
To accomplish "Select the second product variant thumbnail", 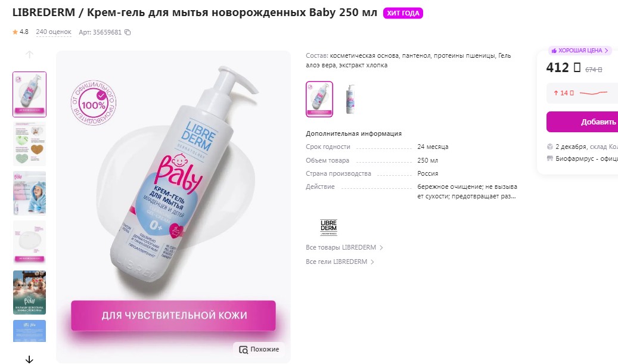I will tap(350, 99).
